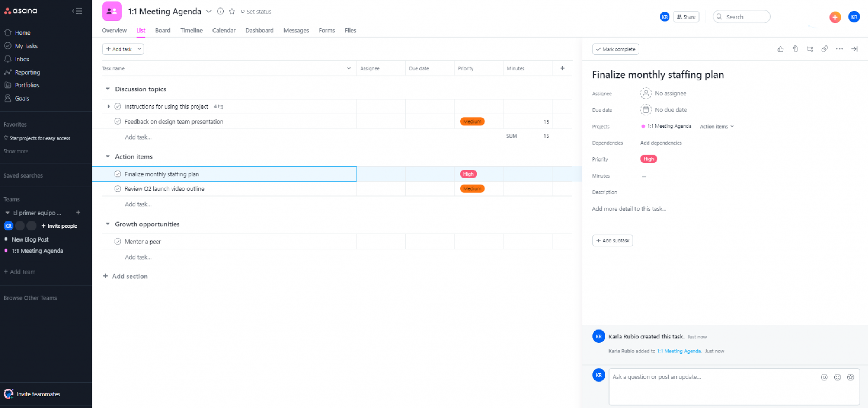This screenshot has width=868, height=408.
Task: Like the task with thumbs-up icon
Action: 780,49
